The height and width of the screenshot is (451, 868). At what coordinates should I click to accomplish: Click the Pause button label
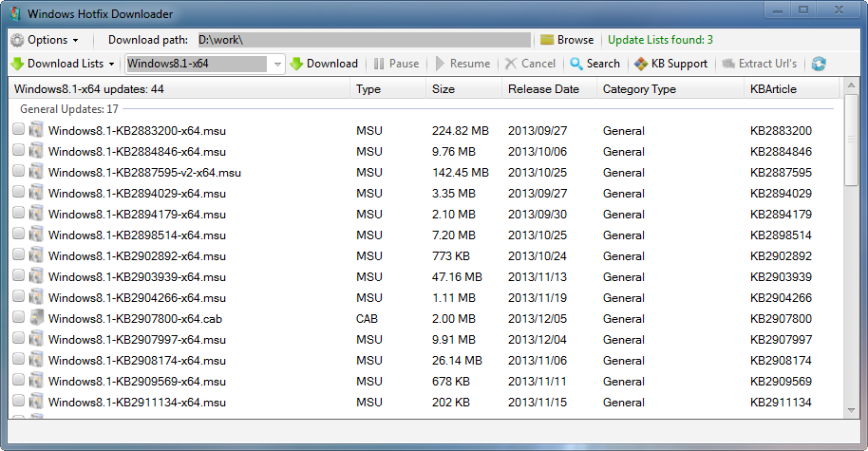[404, 64]
